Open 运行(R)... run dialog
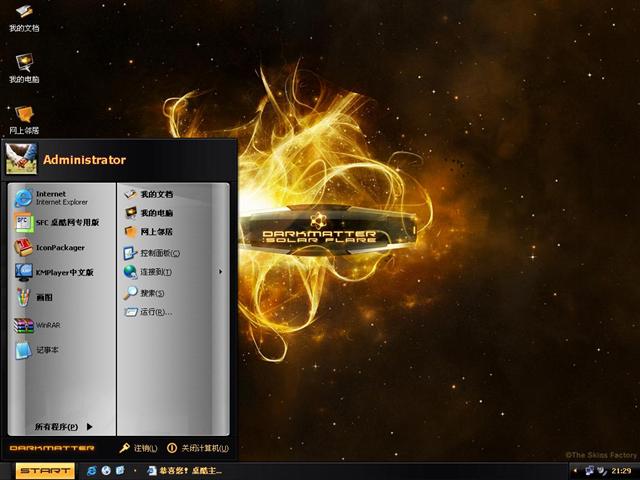Viewport: 640px width, 480px height. pos(173,312)
